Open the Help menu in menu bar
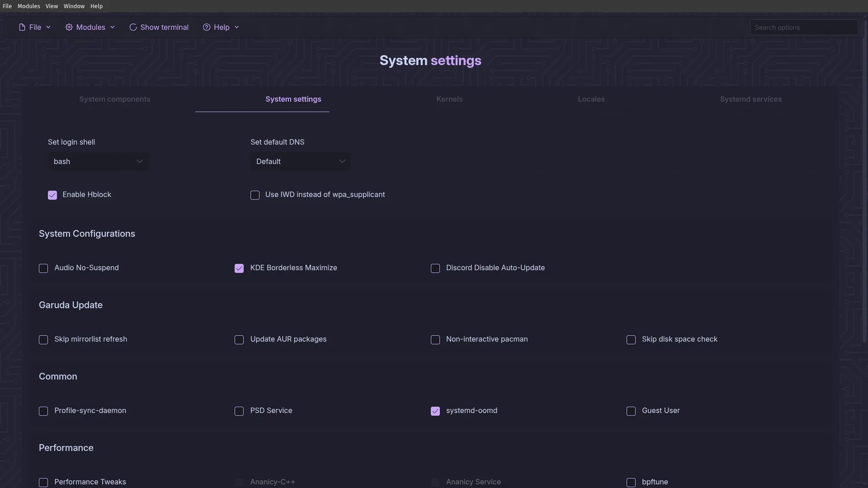The height and width of the screenshot is (488, 868). point(96,6)
